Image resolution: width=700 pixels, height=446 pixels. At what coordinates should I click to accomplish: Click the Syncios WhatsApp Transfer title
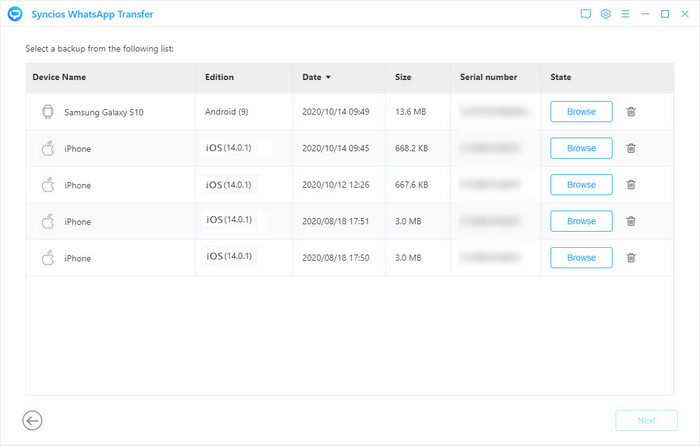(92, 14)
